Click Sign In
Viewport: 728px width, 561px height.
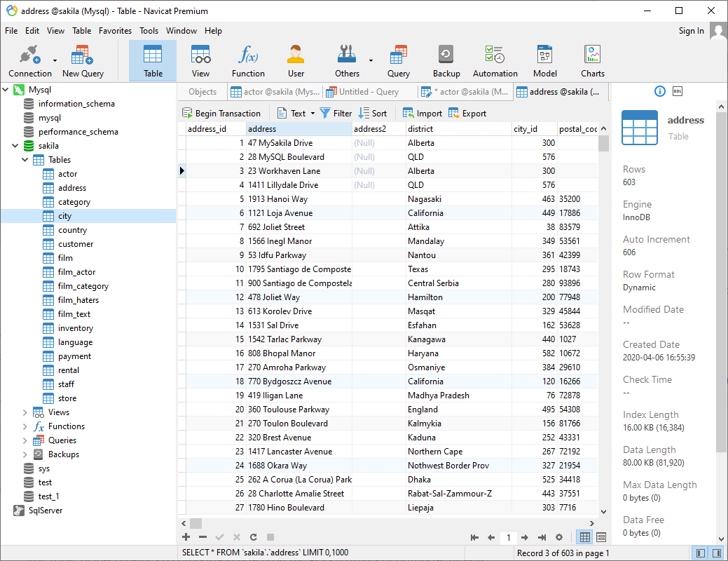pos(691,31)
